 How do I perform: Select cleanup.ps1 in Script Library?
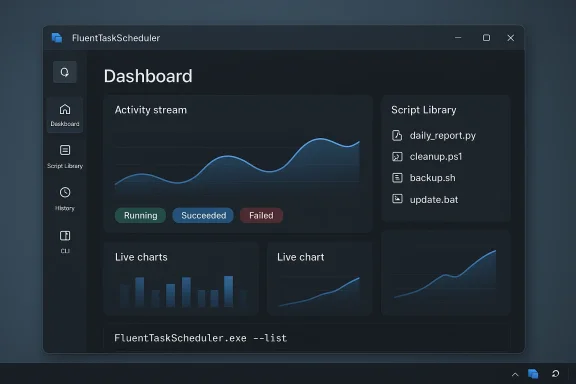tap(436, 157)
